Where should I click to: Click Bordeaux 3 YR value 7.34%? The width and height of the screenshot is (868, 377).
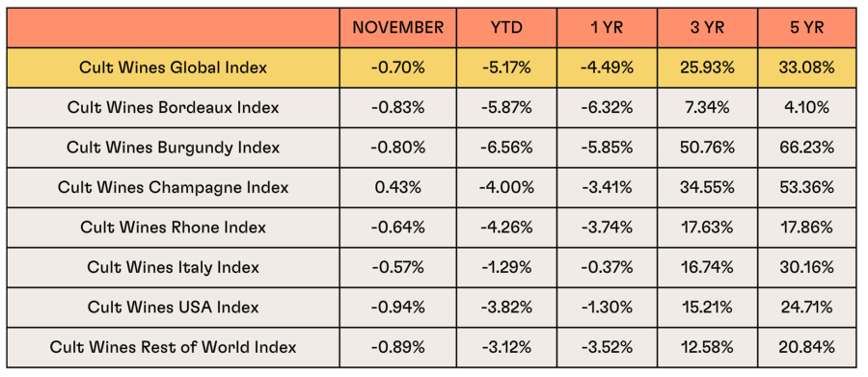pyautogui.click(x=707, y=107)
